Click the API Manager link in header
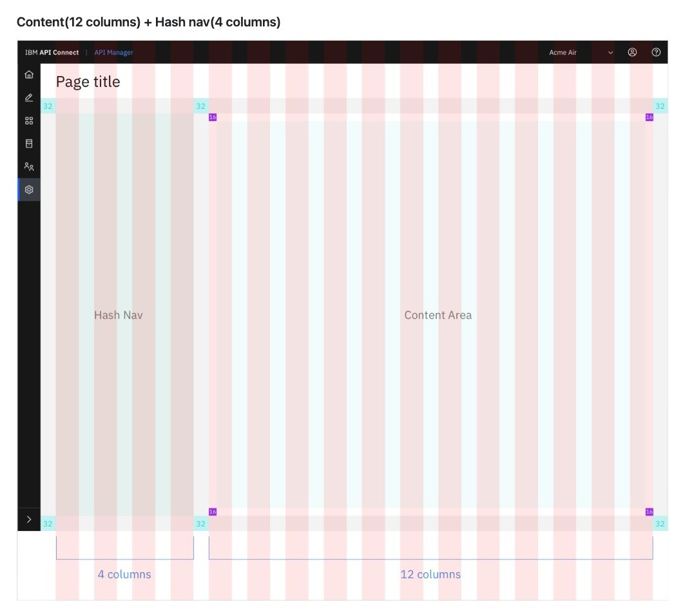685x616 pixels. click(x=113, y=52)
